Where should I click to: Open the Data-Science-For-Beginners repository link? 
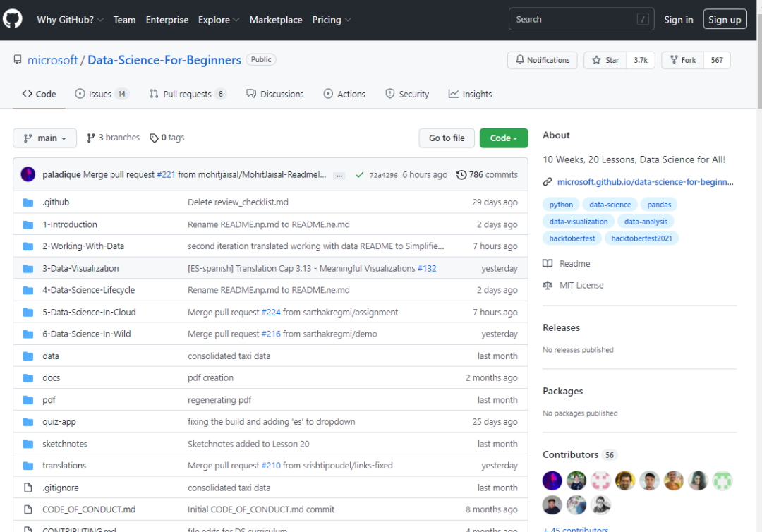(164, 60)
